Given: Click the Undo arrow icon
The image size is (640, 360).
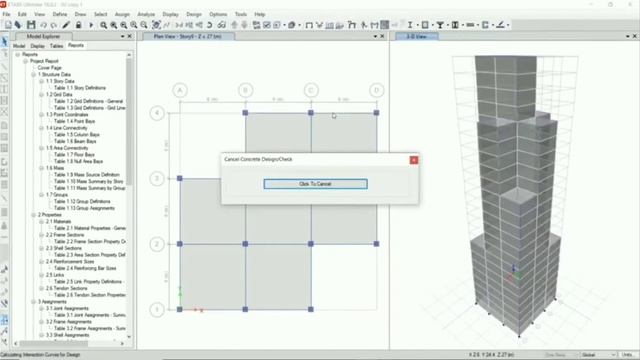Looking at the screenshot, I should coord(43,25).
